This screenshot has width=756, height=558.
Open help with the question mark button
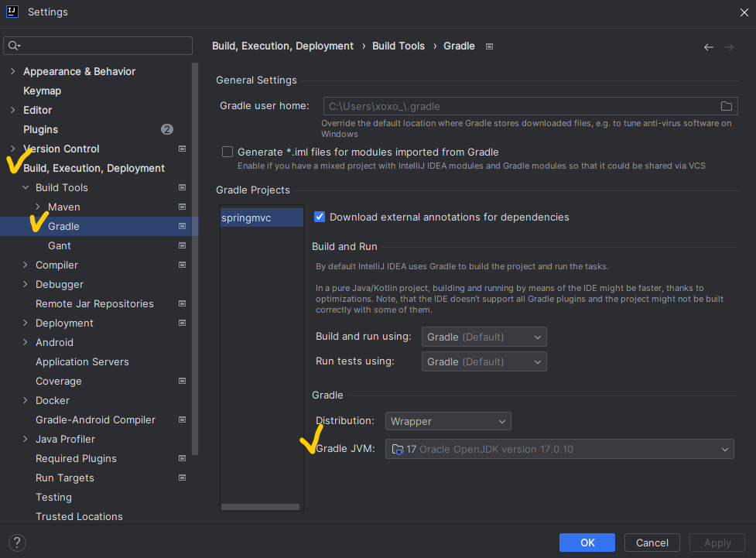point(17,543)
